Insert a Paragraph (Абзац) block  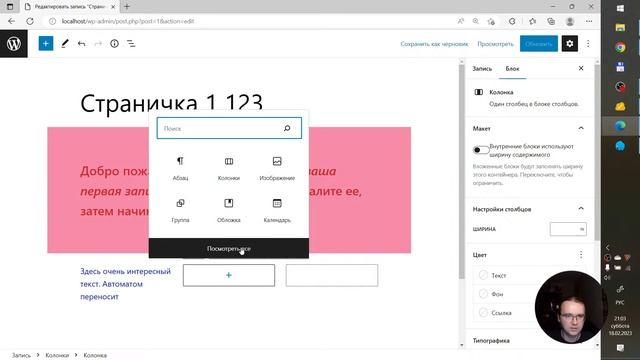click(180, 168)
